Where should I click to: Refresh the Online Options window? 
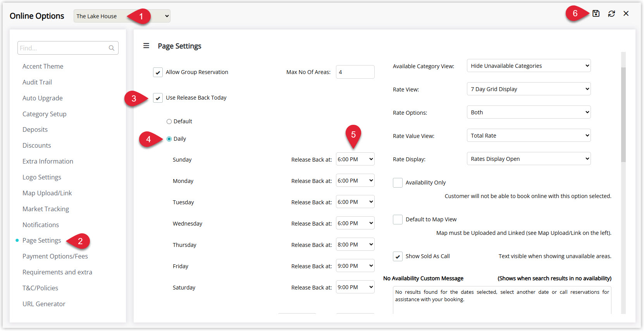point(611,14)
